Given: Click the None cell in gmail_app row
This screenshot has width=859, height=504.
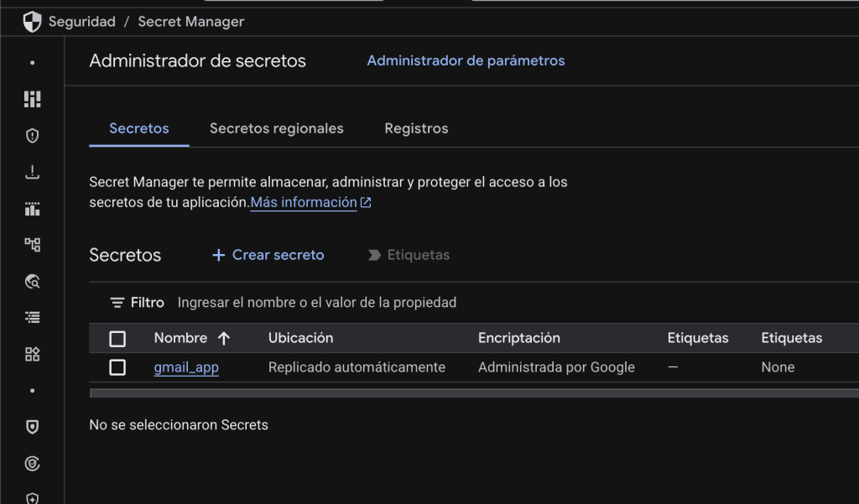Looking at the screenshot, I should coord(778,367).
